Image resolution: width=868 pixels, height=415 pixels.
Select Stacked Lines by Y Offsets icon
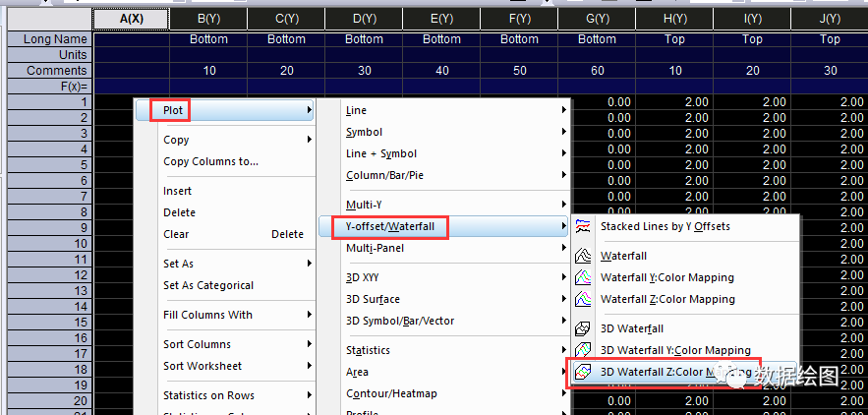coord(583,226)
